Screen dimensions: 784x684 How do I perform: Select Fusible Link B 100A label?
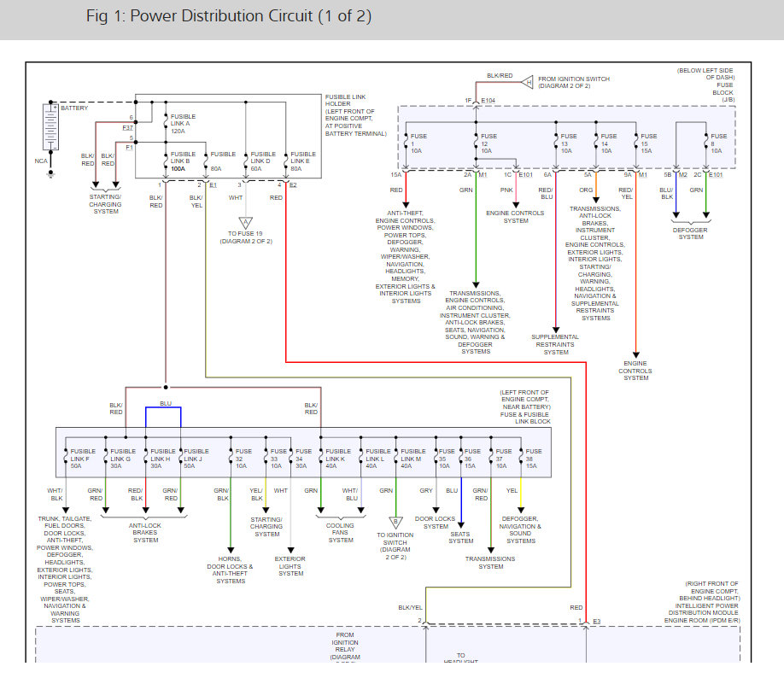183,161
